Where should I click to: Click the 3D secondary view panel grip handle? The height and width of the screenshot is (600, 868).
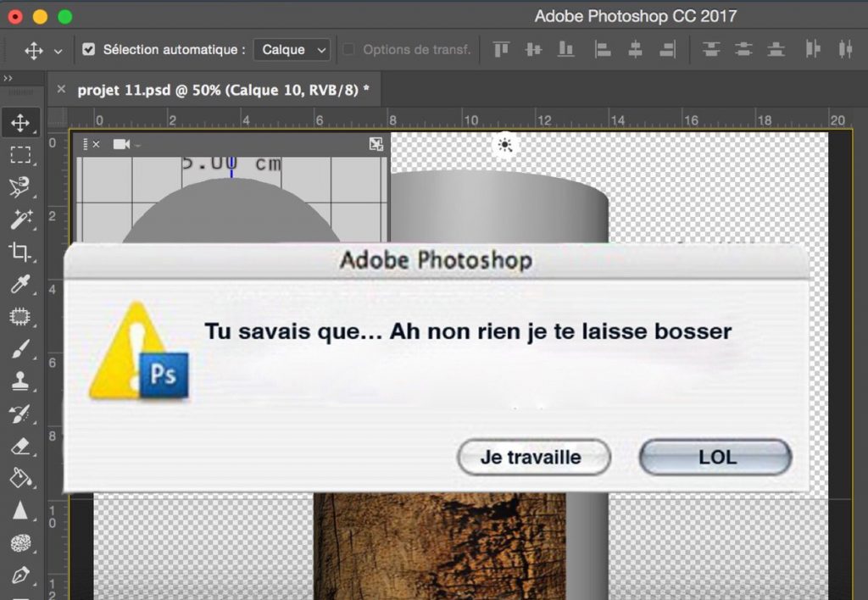tap(86, 144)
